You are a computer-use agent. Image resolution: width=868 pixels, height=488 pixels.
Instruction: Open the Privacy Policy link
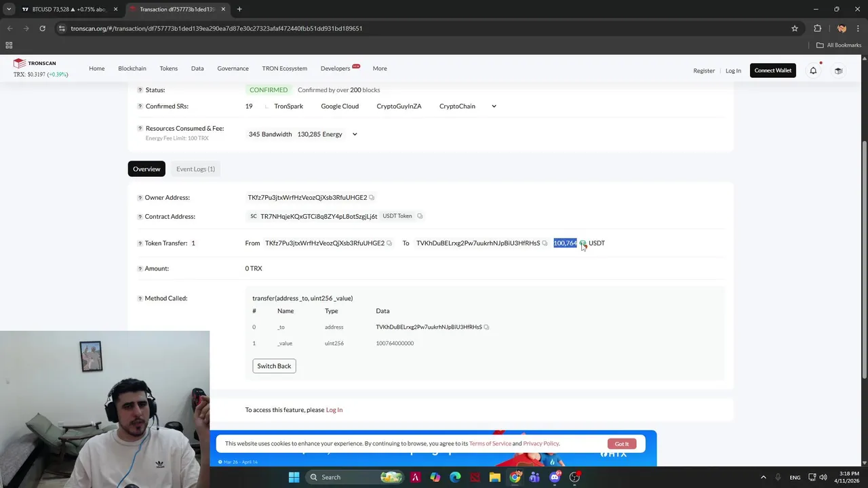[541, 444]
